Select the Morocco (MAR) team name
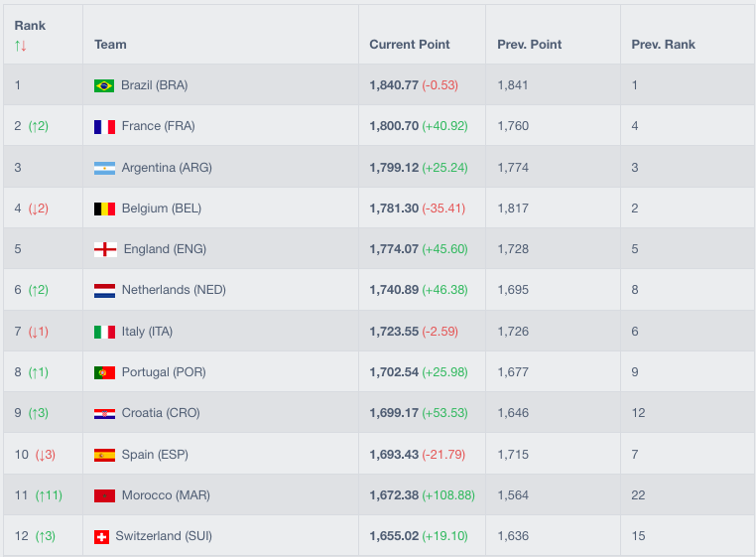756x557 pixels. pos(166,495)
